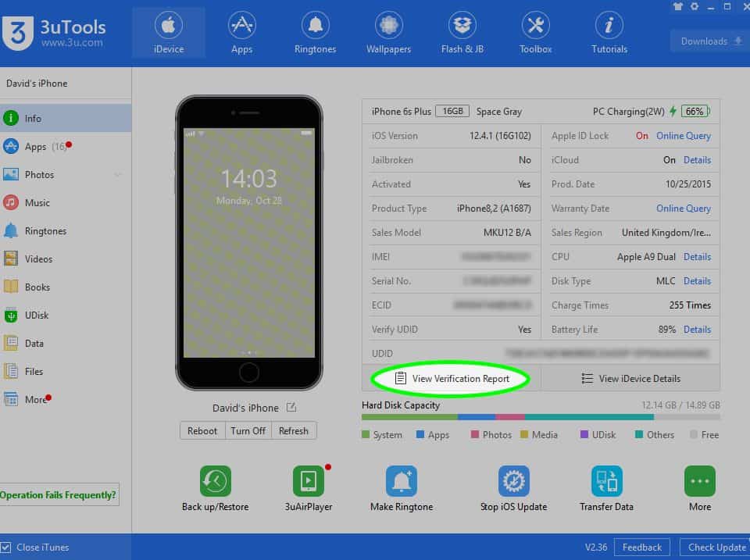750x560 pixels.
Task: Select Info in the sidebar
Action: (66, 118)
